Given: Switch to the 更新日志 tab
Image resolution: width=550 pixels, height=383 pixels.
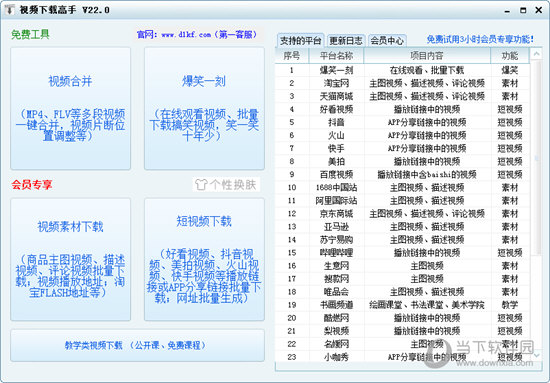Looking at the screenshot, I should point(346,40).
